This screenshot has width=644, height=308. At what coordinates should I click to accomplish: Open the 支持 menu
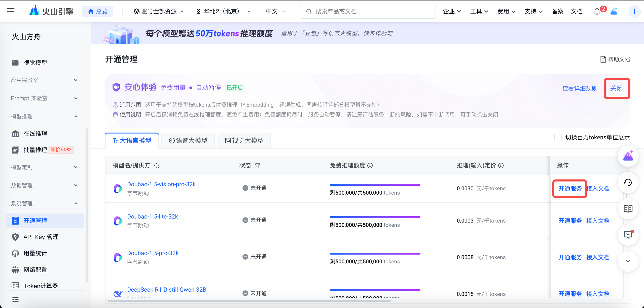click(533, 11)
